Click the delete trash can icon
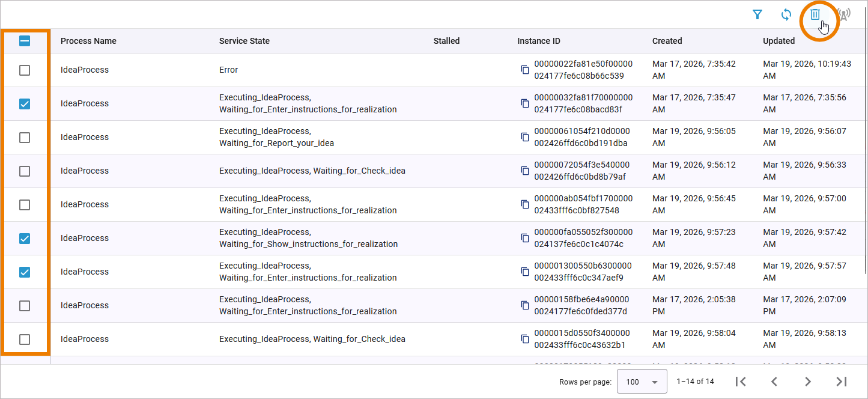The width and height of the screenshot is (868, 399). coord(815,15)
